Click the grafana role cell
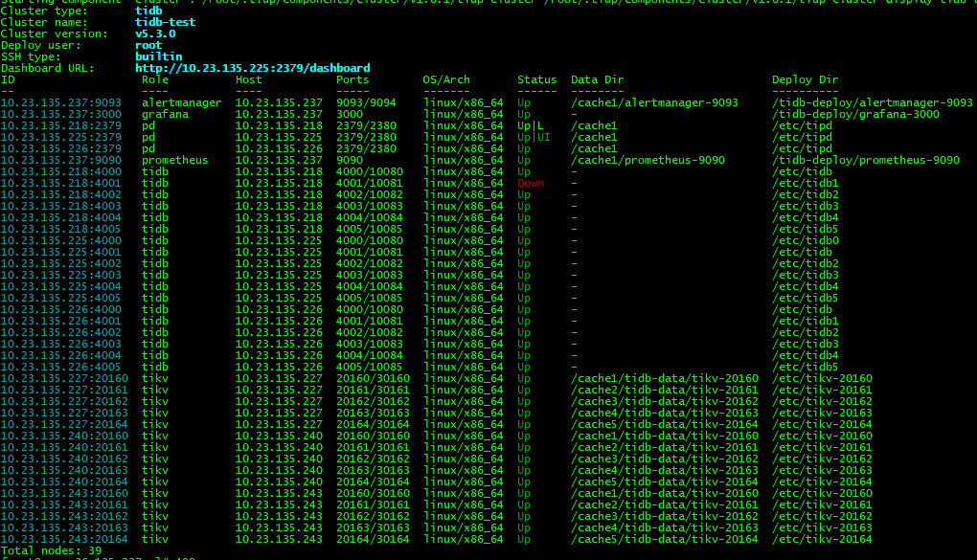This screenshot has width=977, height=560. [165, 114]
